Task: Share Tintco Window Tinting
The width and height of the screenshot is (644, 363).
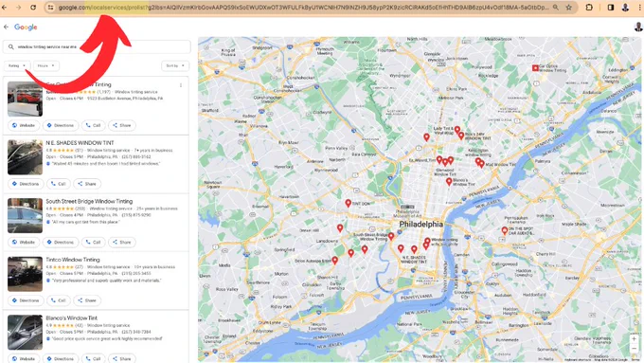Action: (x=87, y=300)
